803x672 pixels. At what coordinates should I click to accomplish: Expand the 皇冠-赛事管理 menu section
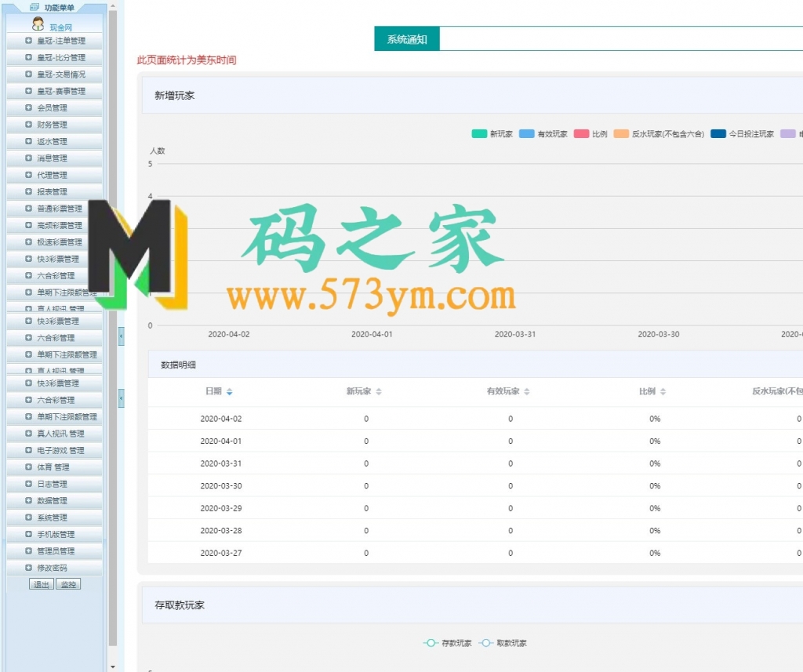[x=54, y=91]
